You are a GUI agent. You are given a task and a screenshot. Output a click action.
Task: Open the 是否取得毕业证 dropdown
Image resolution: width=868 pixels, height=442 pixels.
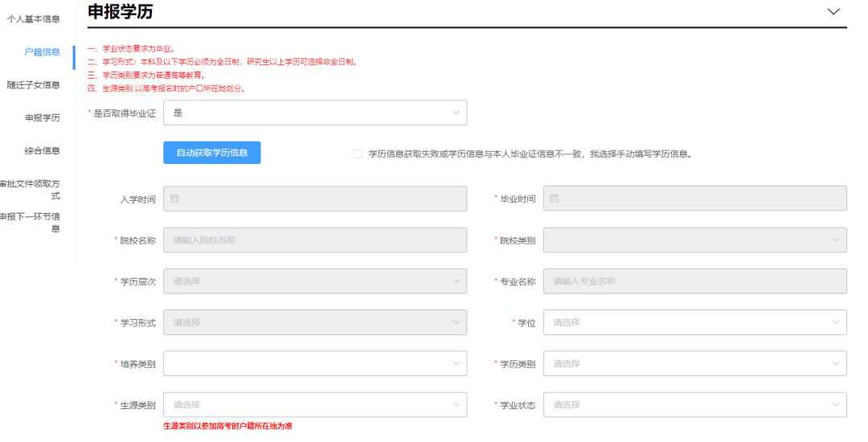[315, 113]
